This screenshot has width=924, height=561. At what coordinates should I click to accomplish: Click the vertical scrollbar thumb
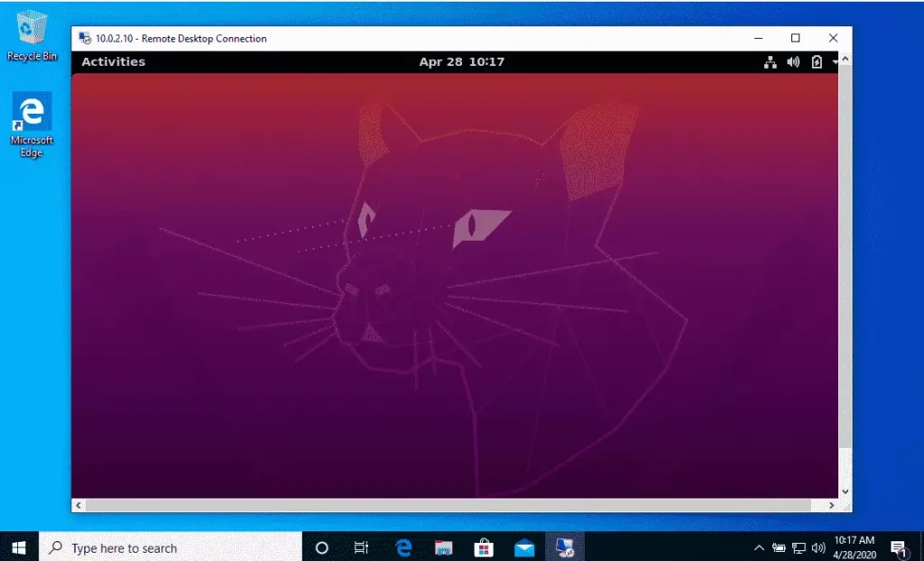(x=845, y=256)
